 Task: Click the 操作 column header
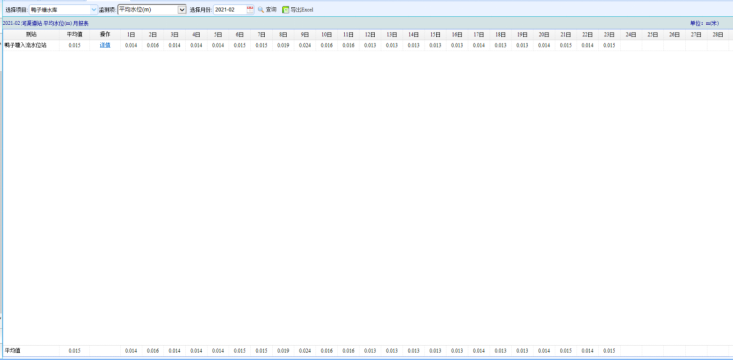tap(105, 35)
